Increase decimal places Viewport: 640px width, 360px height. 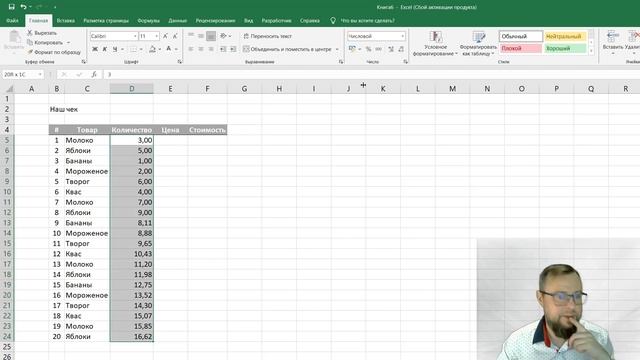click(x=391, y=49)
